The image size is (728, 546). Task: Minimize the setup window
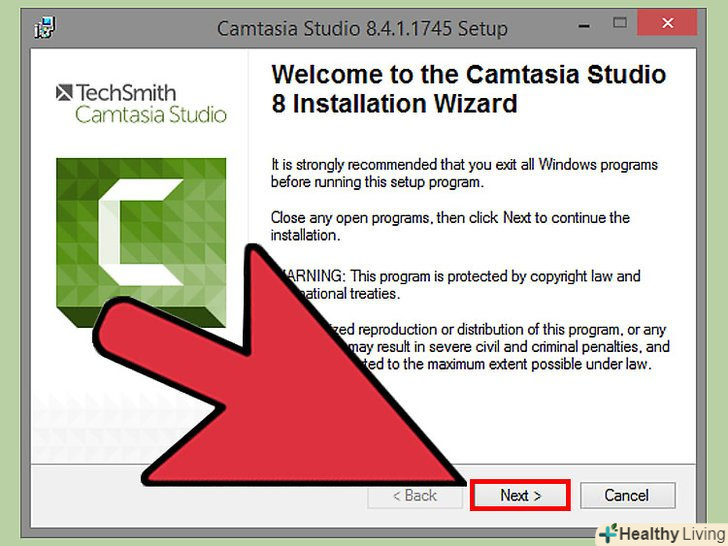tap(584, 26)
